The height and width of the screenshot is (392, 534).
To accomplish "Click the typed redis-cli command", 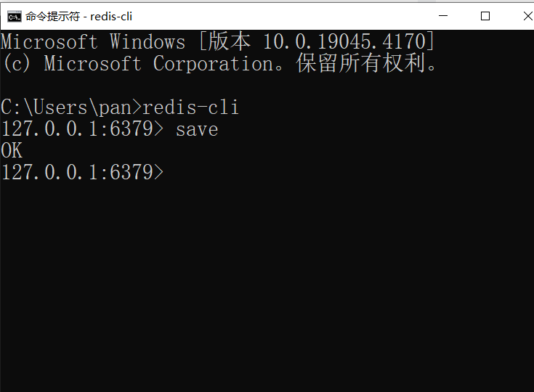I will pos(190,107).
